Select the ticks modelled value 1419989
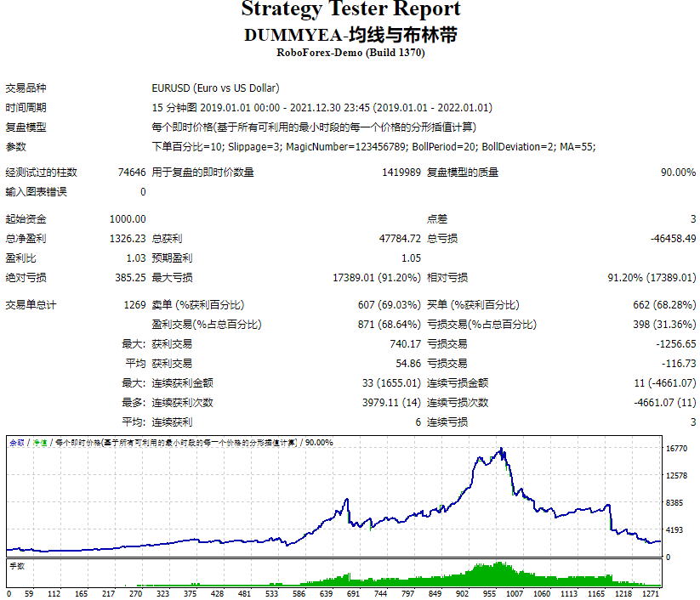700x600 pixels. click(x=401, y=173)
